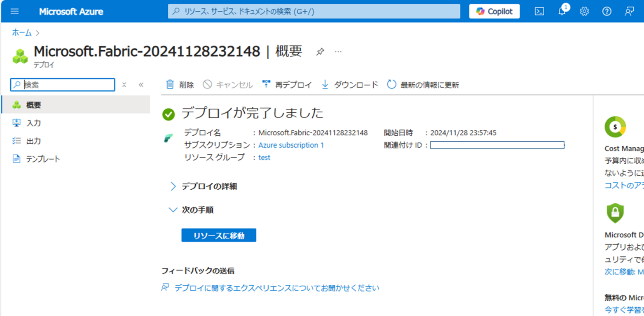Click the Microsoft Defender shield icon
The image size is (644, 316).
click(615, 213)
